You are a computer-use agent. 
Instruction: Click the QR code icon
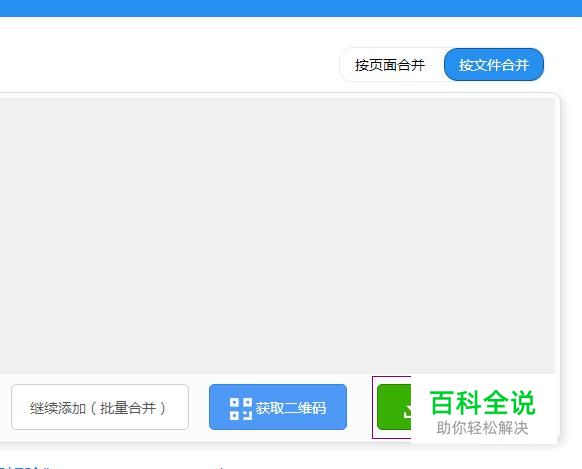point(241,409)
